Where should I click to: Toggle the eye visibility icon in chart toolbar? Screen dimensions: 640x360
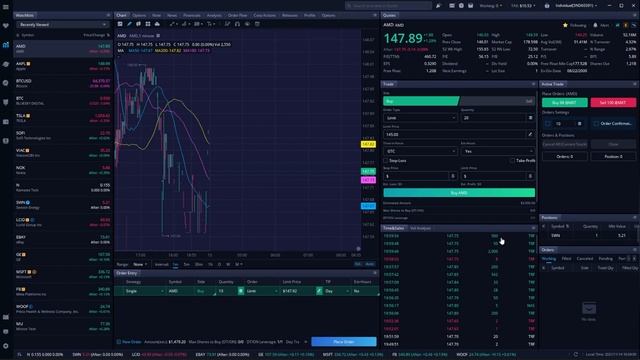(247, 24)
